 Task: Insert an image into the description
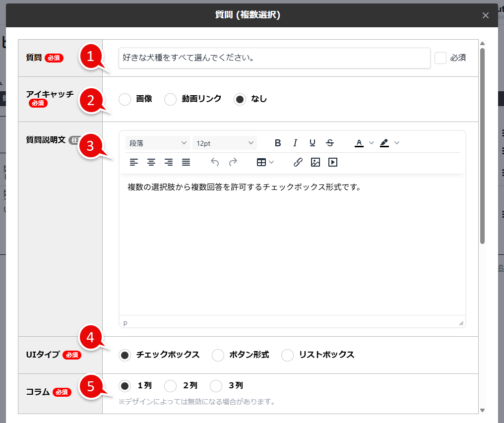[x=315, y=162]
